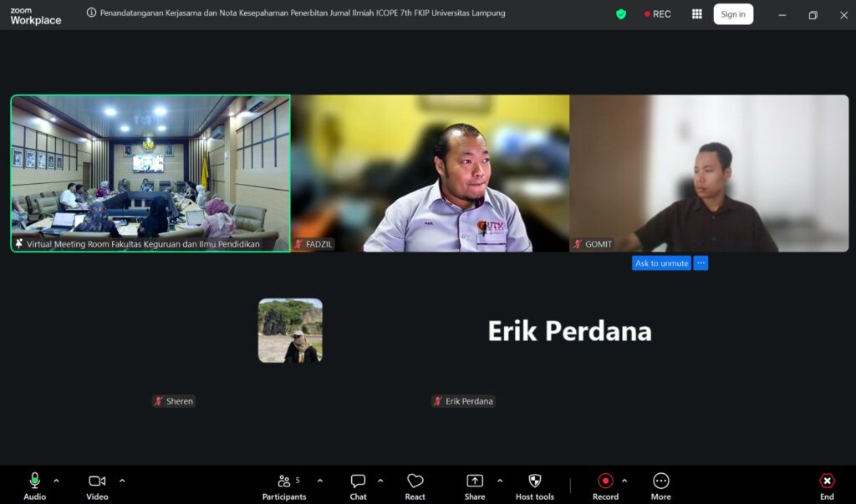Open the More options menu

[x=660, y=486]
